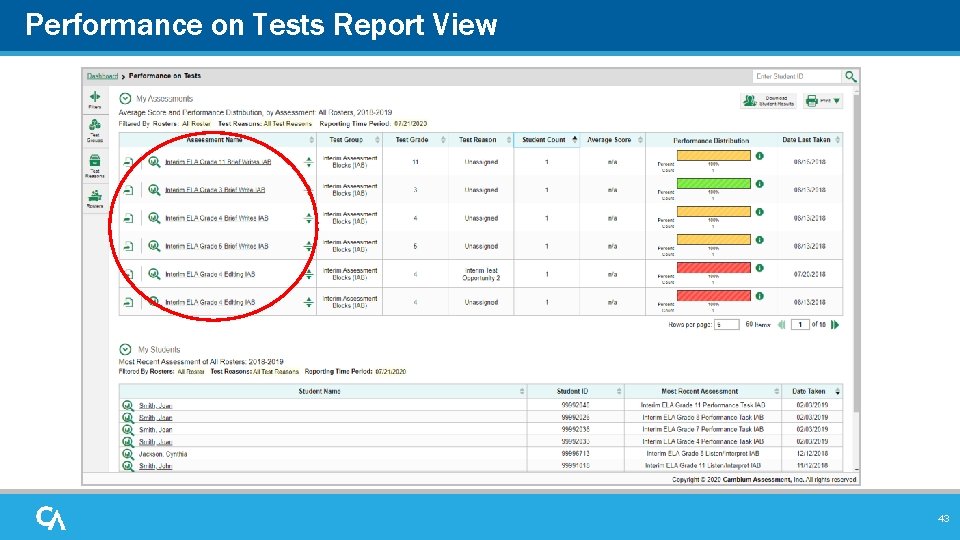
Task: Click info icon in the 07/20/2018 Editing IAB row
Action: [759, 268]
